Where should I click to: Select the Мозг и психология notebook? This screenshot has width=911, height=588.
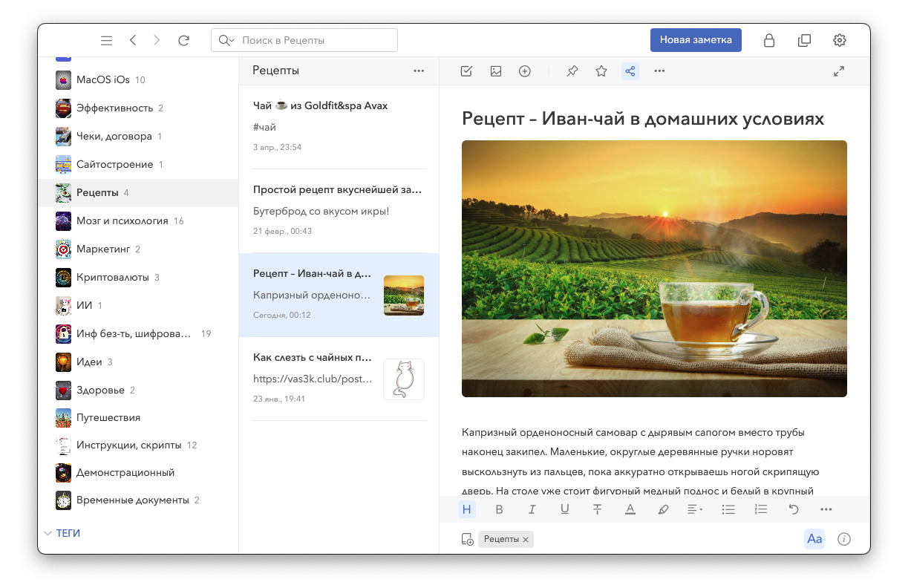click(x=122, y=220)
